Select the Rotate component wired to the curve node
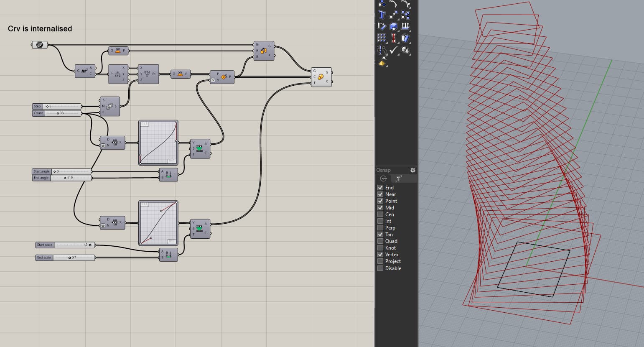644x347 pixels. click(x=264, y=51)
